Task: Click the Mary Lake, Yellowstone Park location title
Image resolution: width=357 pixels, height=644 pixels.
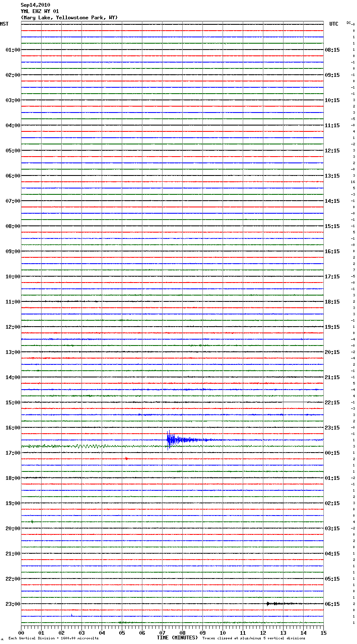Action: pyautogui.click(x=69, y=18)
